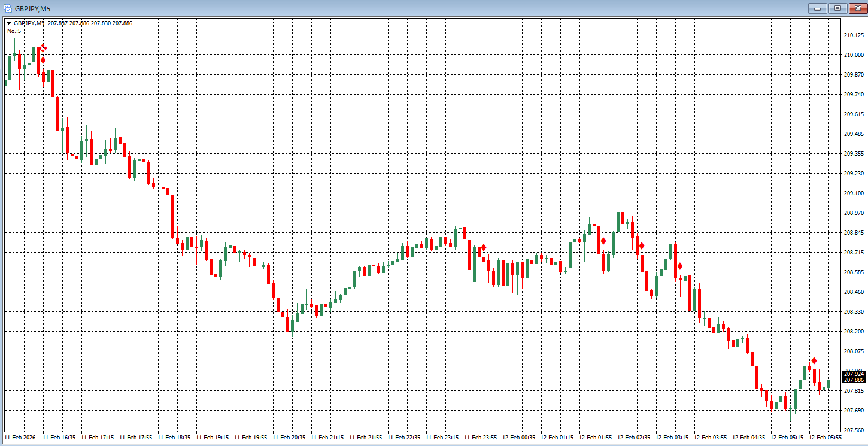
Task: Click the 207.886 current price label
Action: (854, 380)
